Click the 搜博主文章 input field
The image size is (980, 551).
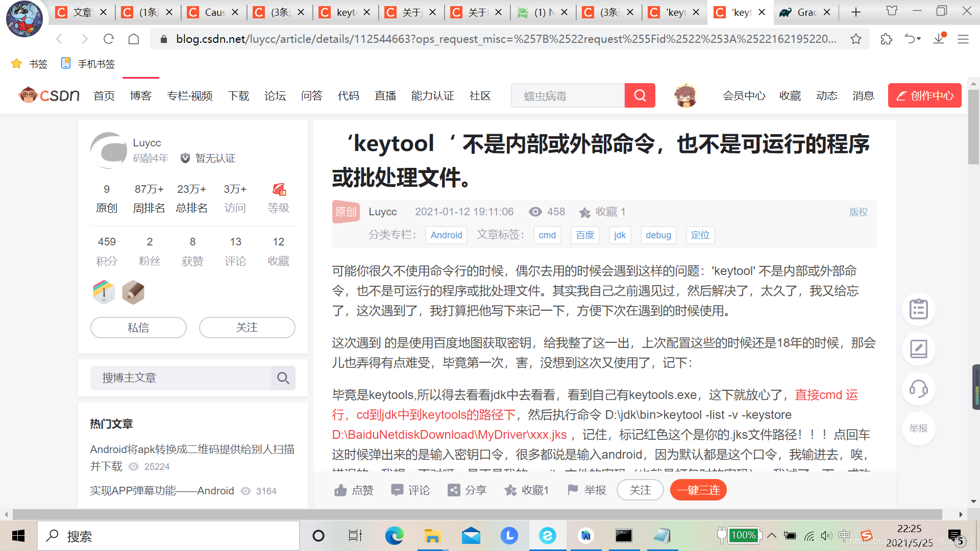[x=181, y=378]
